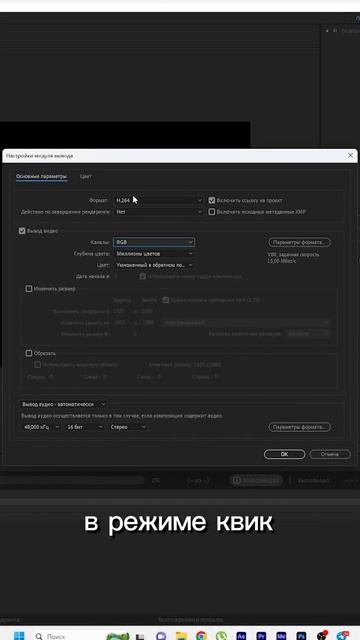Switch to the Цвет tab
The height and width of the screenshot is (640, 360).
86,177
